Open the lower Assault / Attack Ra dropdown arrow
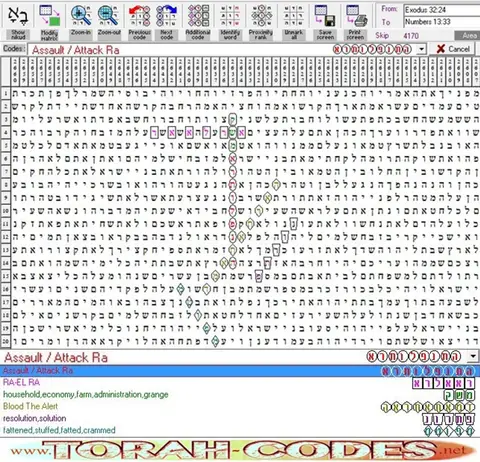Screen dimensions: 480x462 473,356
